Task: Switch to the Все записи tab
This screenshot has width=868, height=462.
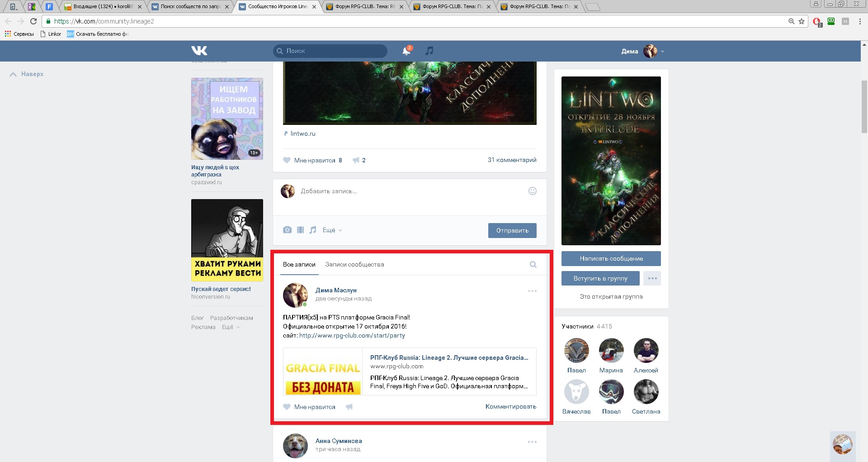Action: point(299,265)
